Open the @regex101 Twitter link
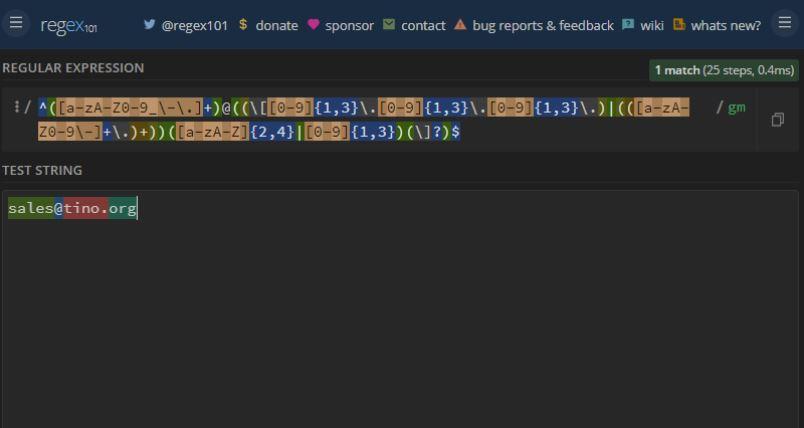 coord(194,25)
